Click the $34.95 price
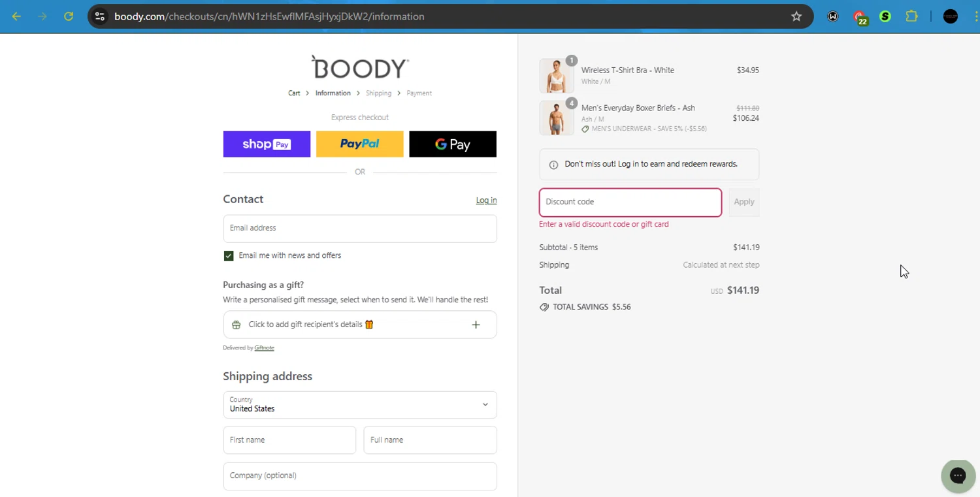The width and height of the screenshot is (980, 497). coord(748,71)
